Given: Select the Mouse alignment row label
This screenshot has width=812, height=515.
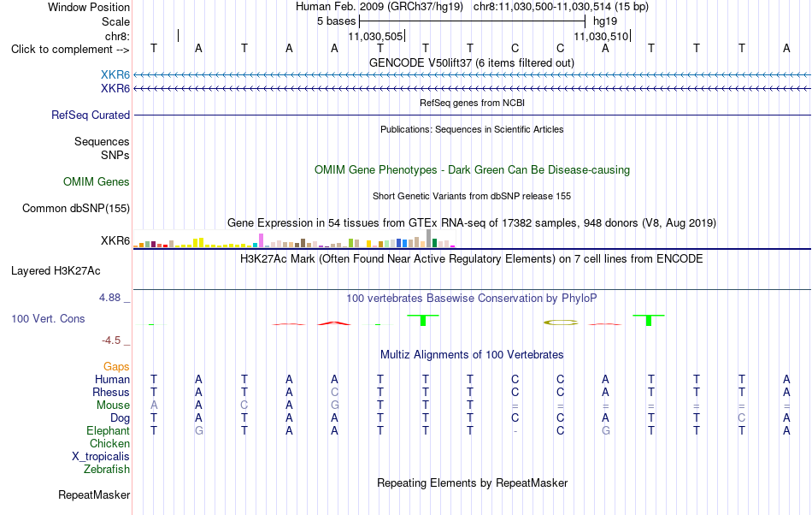Looking at the screenshot, I should tap(113, 405).
